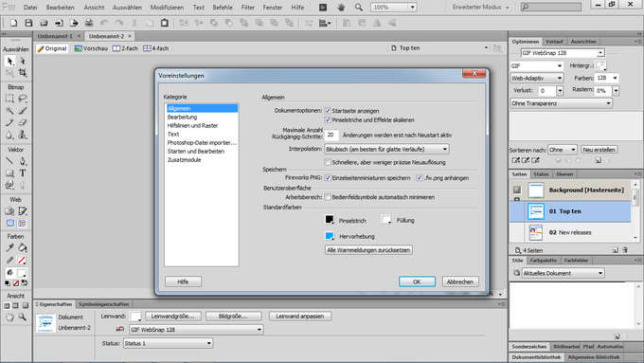This screenshot has height=363, width=644.
Task: Open the GIF format dropdown
Action: coord(536,65)
